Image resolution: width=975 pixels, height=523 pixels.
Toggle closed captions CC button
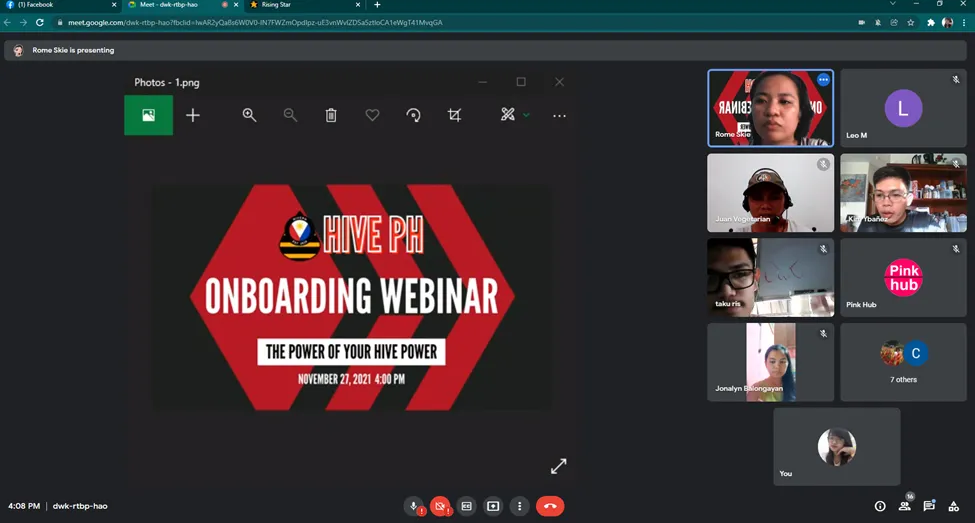[467, 506]
